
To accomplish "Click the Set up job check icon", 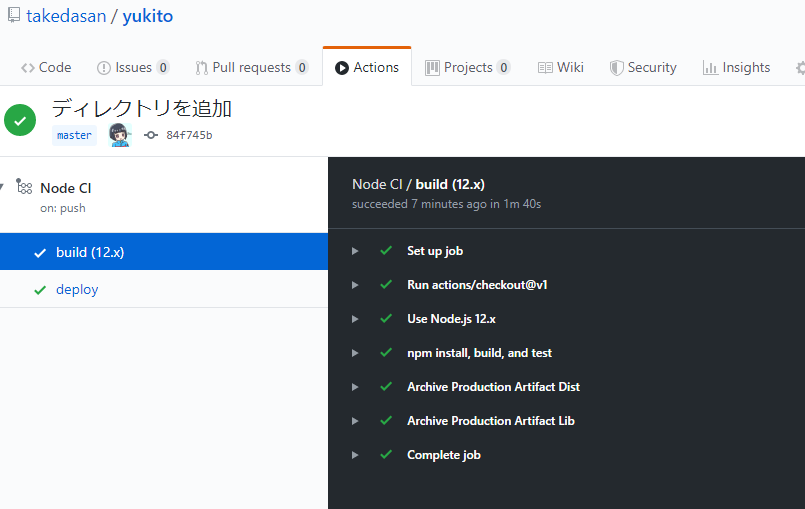I will (386, 251).
